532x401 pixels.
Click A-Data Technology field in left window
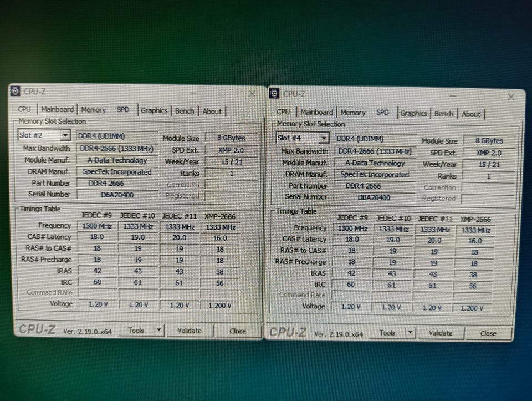pyautogui.click(x=117, y=160)
